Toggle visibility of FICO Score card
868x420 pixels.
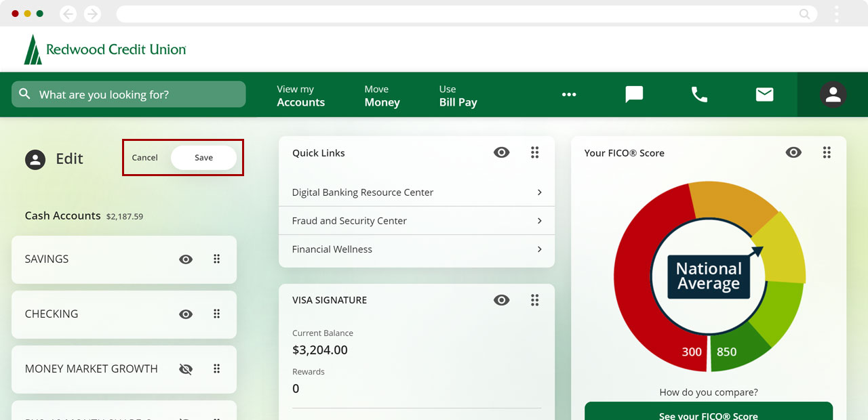coord(793,153)
